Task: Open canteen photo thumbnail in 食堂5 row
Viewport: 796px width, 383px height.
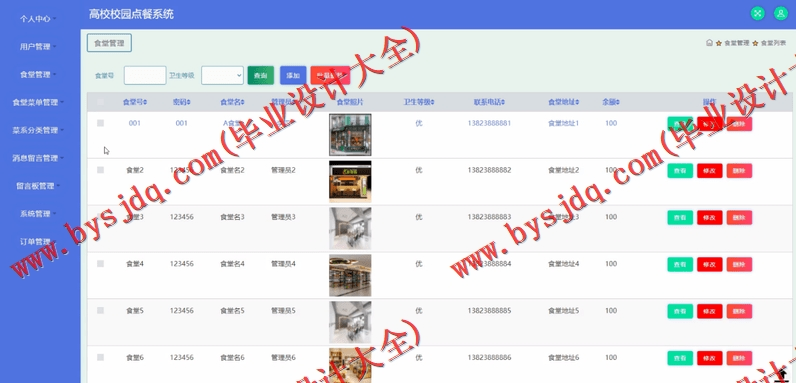Action: 350,322
